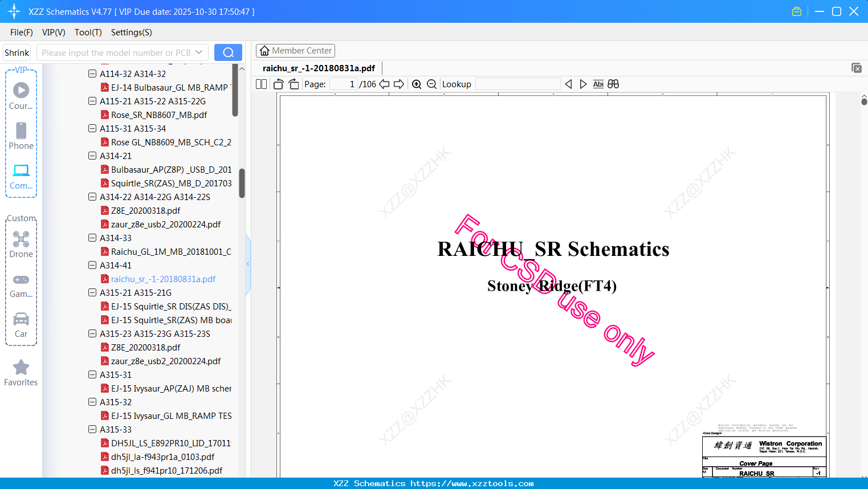Image resolution: width=868 pixels, height=489 pixels.
Task: Collapse the A115-21 A315-22 A315-22G group
Action: click(92, 101)
